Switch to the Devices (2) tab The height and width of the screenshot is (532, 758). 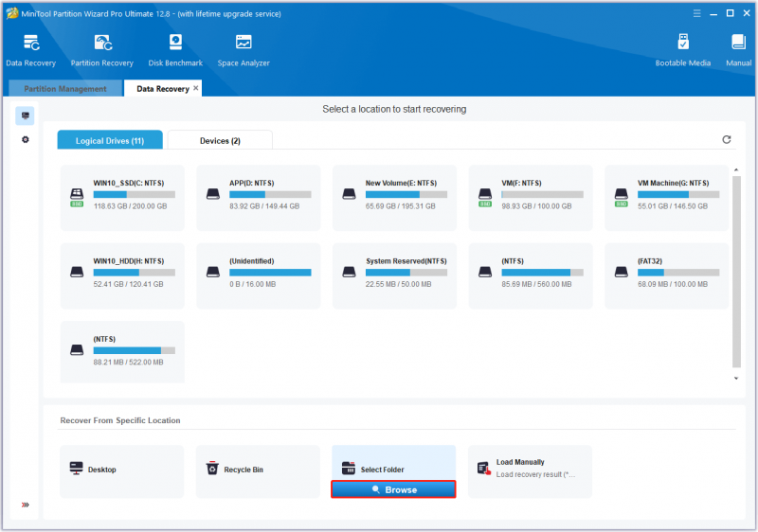220,140
